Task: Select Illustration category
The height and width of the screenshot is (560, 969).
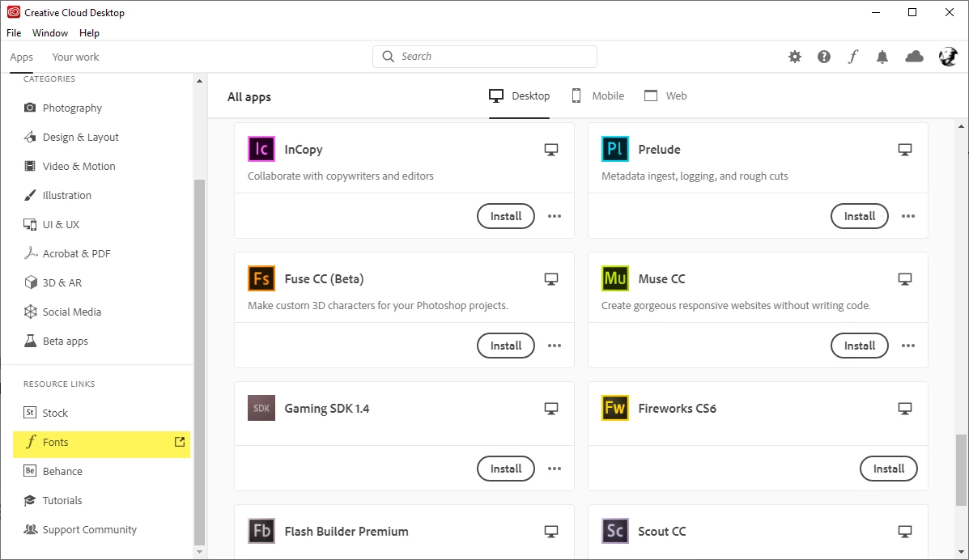Action: click(57, 195)
